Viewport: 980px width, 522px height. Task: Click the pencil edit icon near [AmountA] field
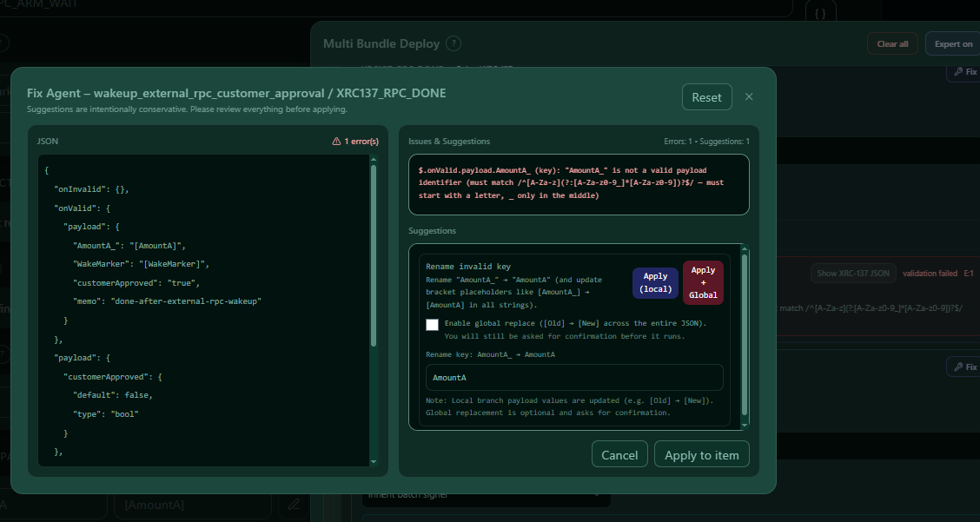point(294,504)
